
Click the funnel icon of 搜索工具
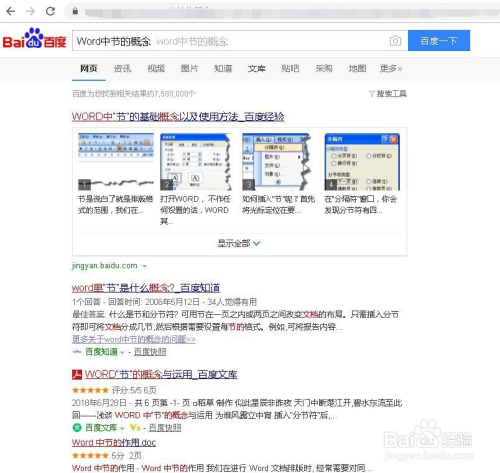pyautogui.click(x=372, y=94)
